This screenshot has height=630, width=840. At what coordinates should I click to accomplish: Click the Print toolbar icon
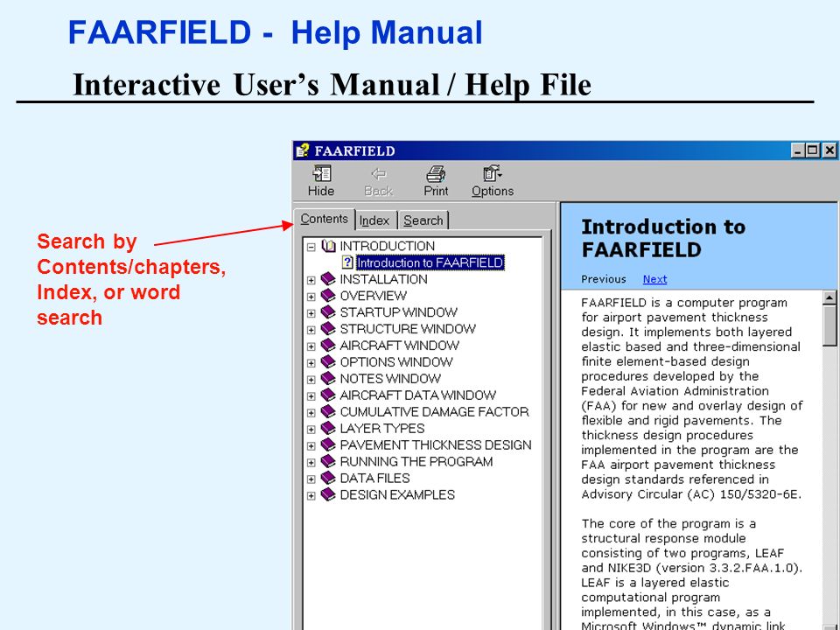436,173
